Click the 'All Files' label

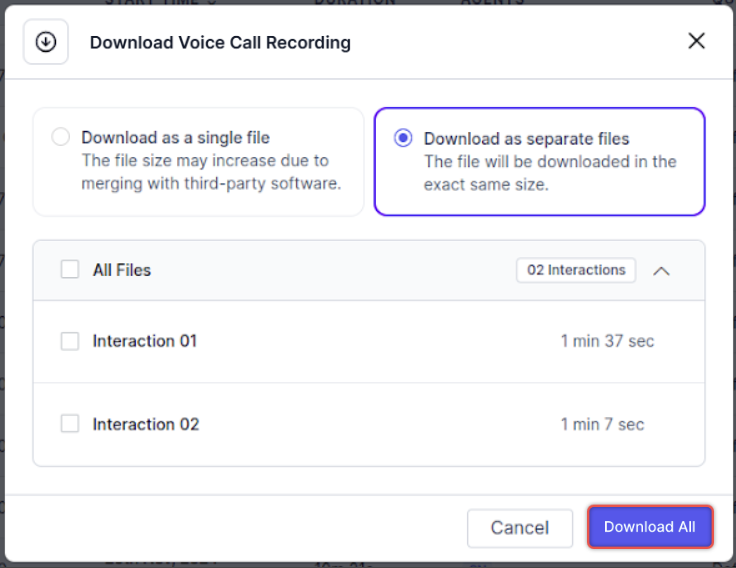(x=122, y=270)
